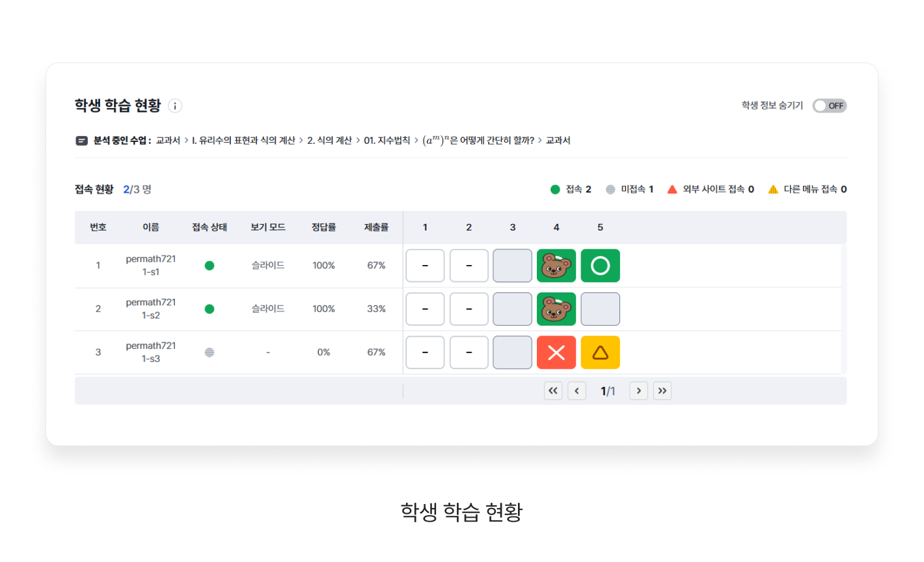Screen dimensions: 924x562
Task: Click red X result for student 3
Action: [556, 352]
